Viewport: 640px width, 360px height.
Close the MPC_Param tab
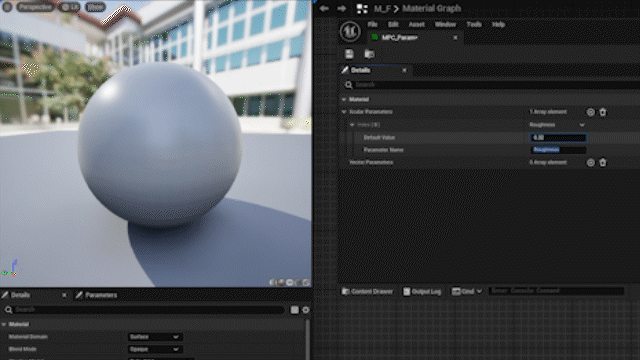(455, 38)
